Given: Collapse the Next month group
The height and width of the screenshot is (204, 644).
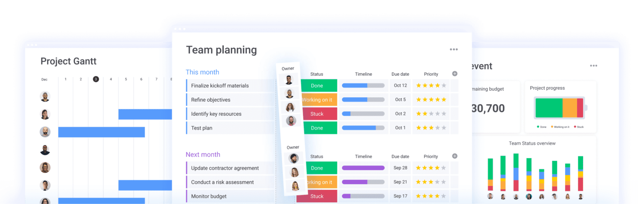Looking at the screenshot, I should pyautogui.click(x=203, y=155).
